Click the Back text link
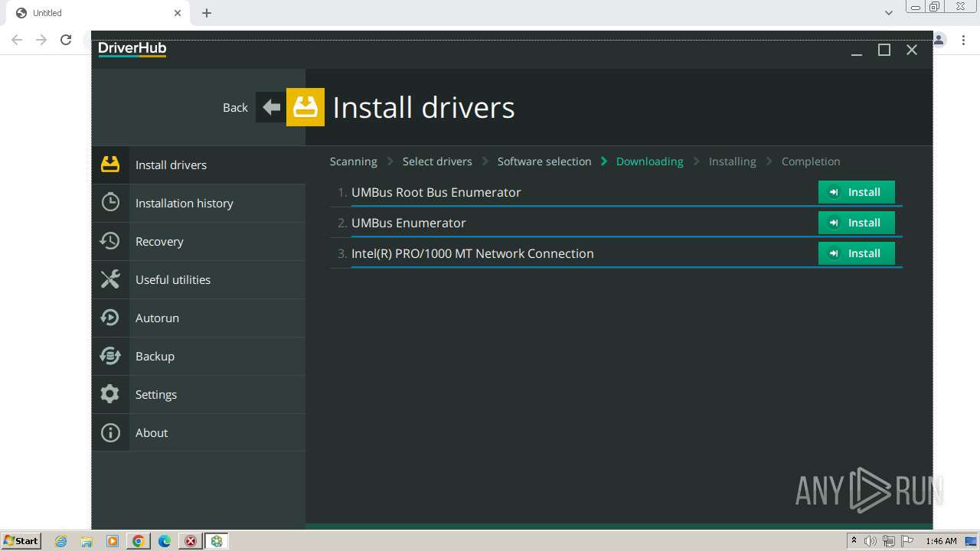Image resolution: width=980 pixels, height=551 pixels. pos(235,108)
